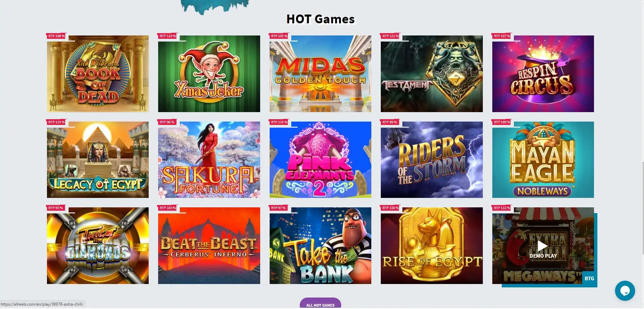Image resolution: width=644 pixels, height=309 pixels.
Task: Open the Take the Bank game
Action: coord(320,246)
